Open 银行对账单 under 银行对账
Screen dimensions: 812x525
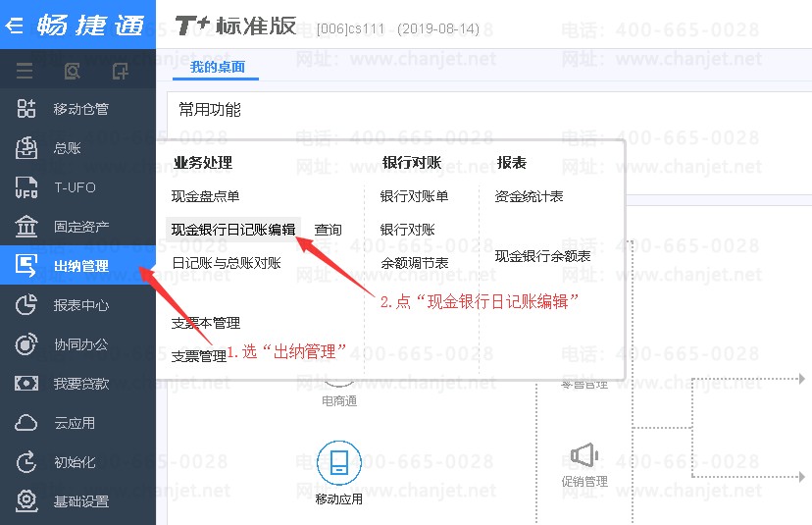(414, 196)
